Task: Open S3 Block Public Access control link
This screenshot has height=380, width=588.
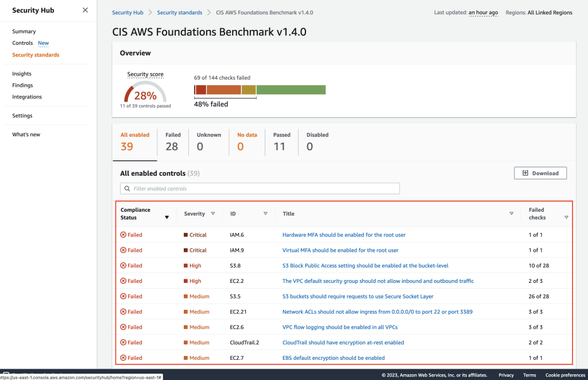Action: click(x=365, y=266)
